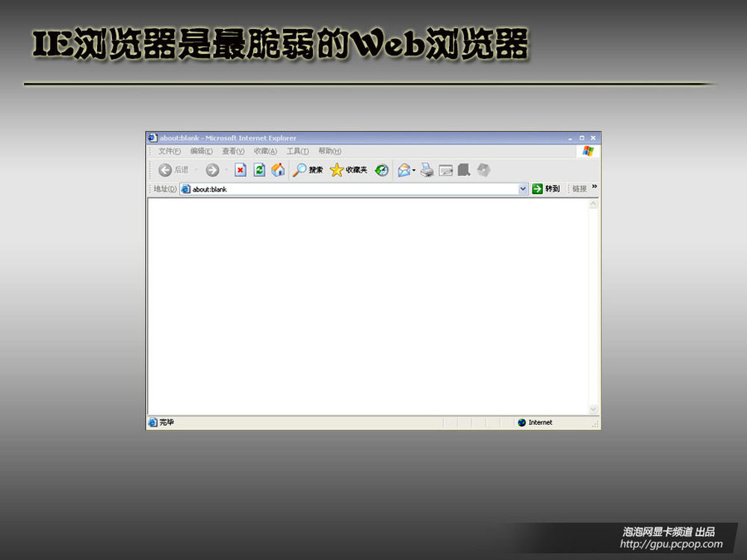Open the 收藏(A) menu

point(265,151)
